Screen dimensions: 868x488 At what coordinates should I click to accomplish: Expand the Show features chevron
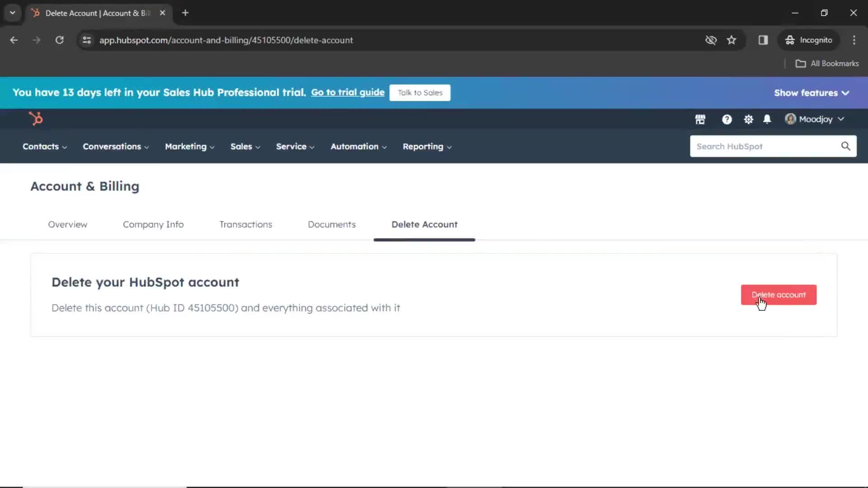point(847,92)
